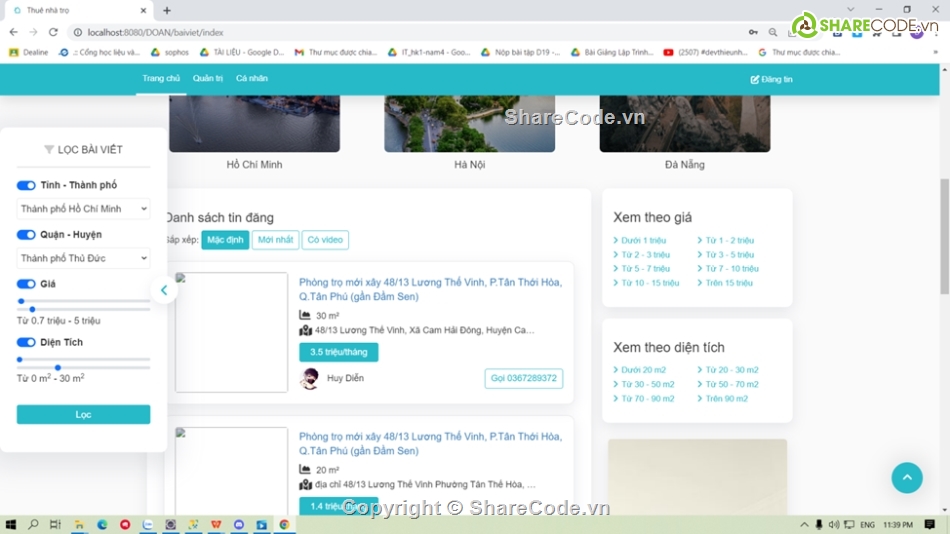Open File Explorer from the taskbar

pos(79,524)
